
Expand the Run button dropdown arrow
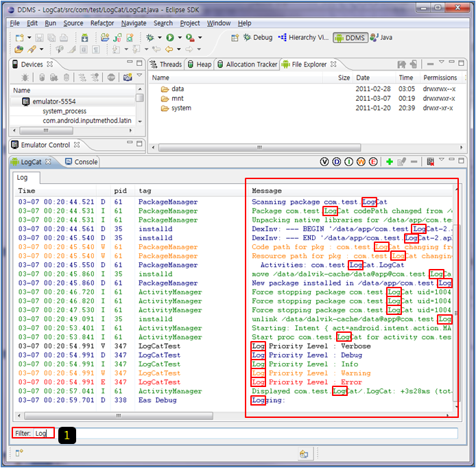pyautogui.click(x=180, y=38)
